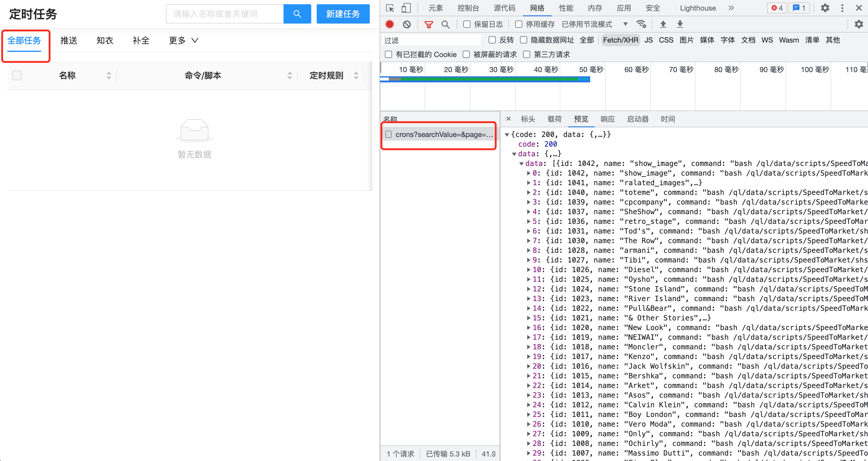Stop network recording with red dot
The width and height of the screenshot is (868, 461).
tap(390, 24)
